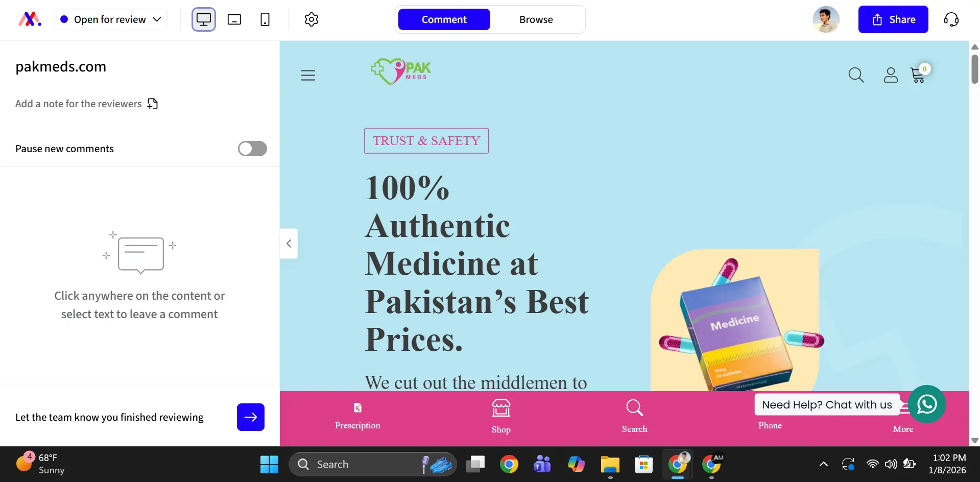Image resolution: width=980 pixels, height=482 pixels.
Task: Switch to tablet preview icon
Action: pos(234,19)
